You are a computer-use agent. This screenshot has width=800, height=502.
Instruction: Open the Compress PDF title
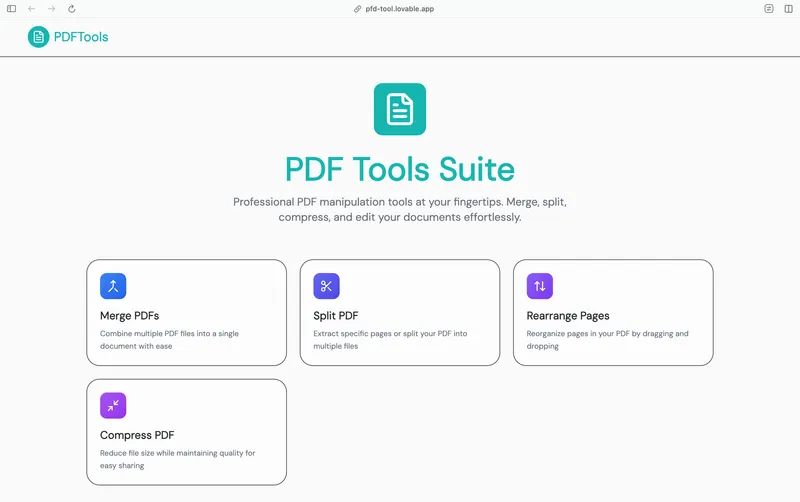137,435
